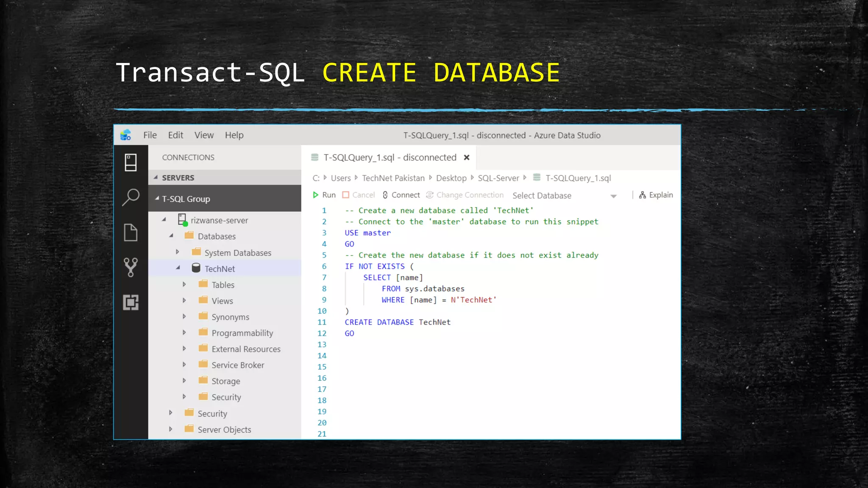Click the Change Connection label
Viewport: 868px width, 488px height.
click(x=470, y=195)
